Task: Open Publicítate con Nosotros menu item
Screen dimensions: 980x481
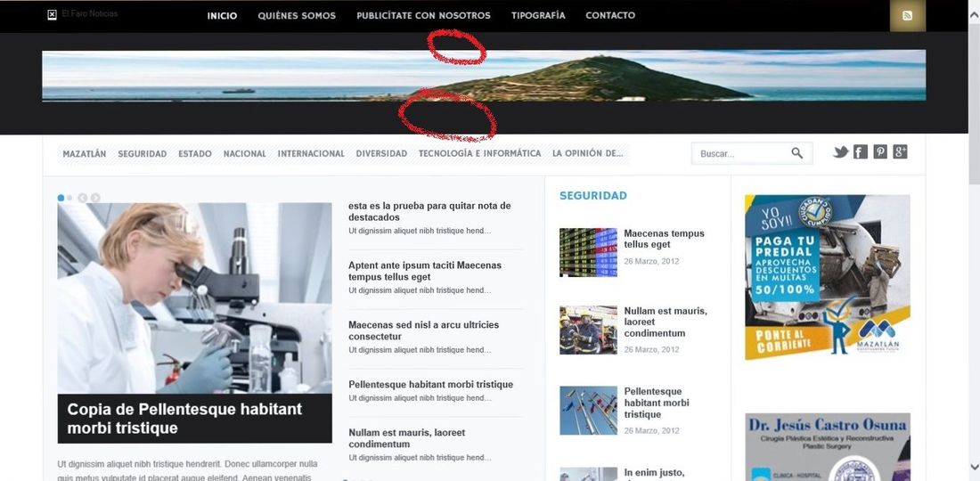Action: [424, 16]
